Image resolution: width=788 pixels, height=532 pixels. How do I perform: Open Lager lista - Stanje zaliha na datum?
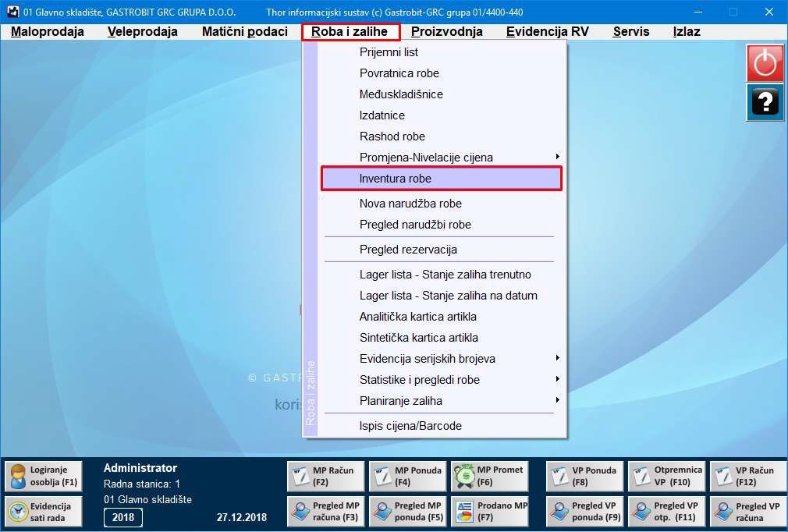438,296
